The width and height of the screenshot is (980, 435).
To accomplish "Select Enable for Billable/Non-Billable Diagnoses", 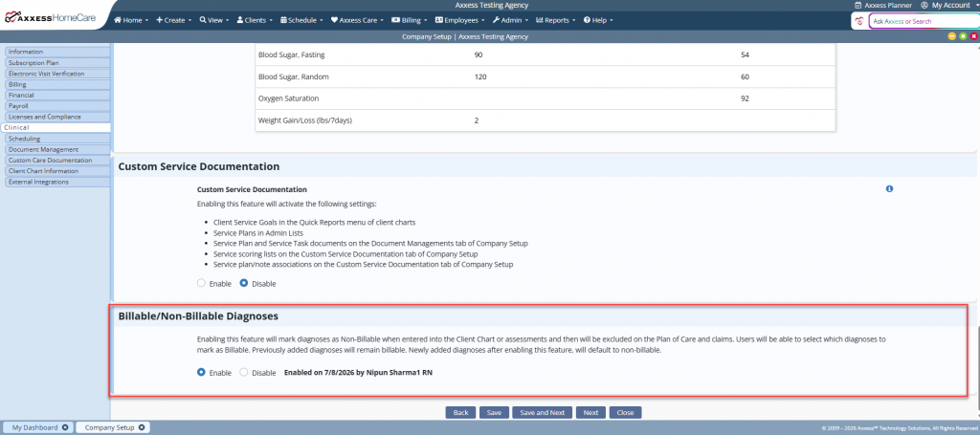I will (201, 373).
